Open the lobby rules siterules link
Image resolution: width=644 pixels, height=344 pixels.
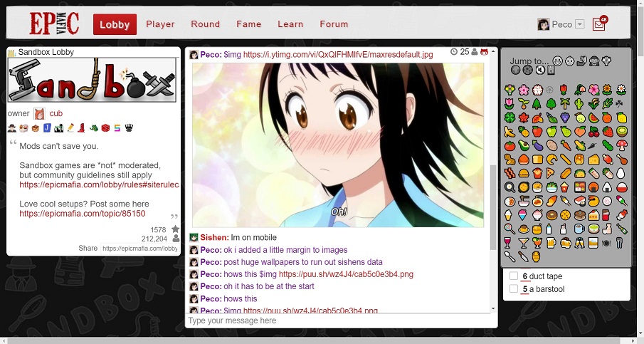click(99, 184)
